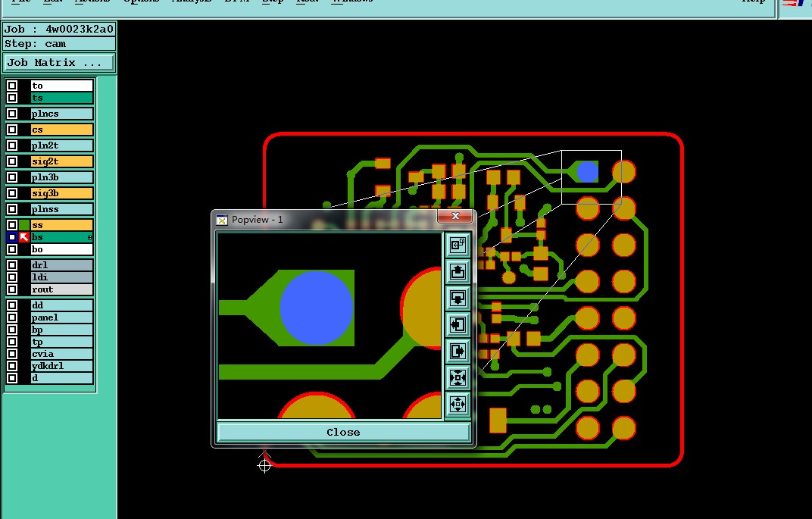
Task: Click the top Popview icon with linked boxes
Action: [x=458, y=245]
